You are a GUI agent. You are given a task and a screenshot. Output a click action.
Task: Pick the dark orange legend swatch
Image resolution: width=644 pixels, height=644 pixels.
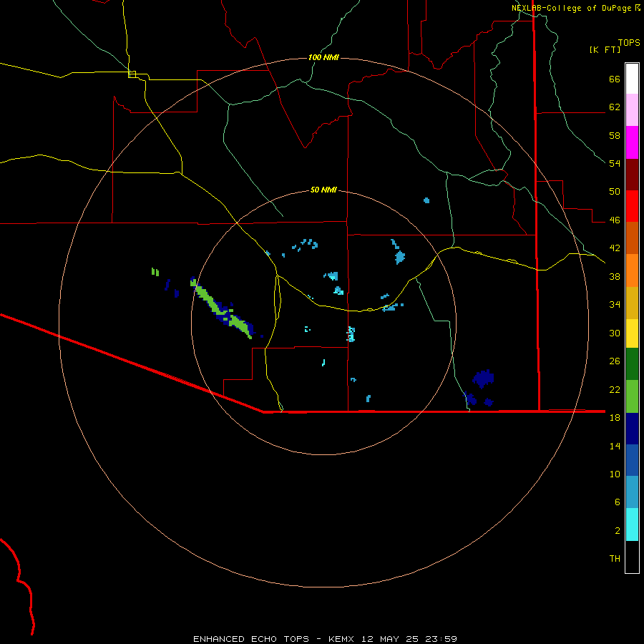coord(632,238)
